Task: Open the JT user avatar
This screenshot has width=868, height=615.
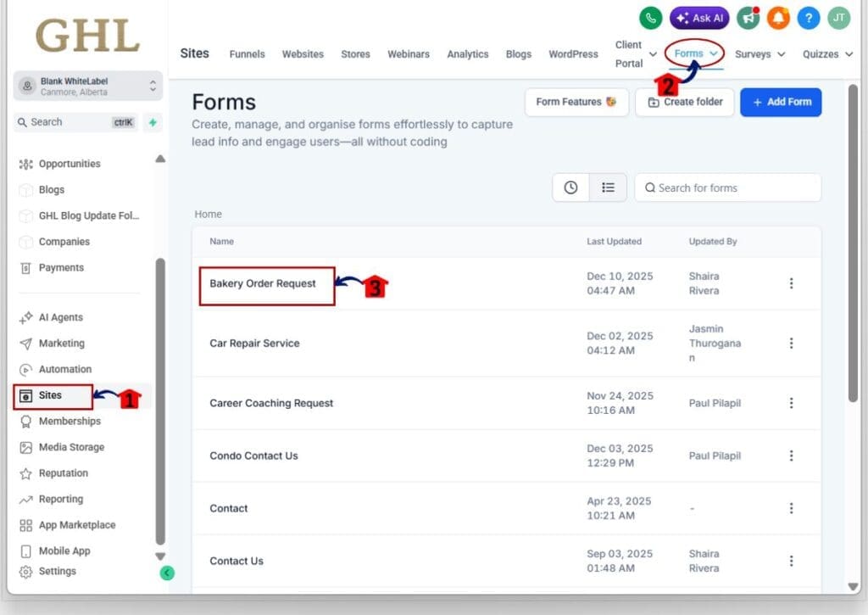Action: [x=838, y=18]
